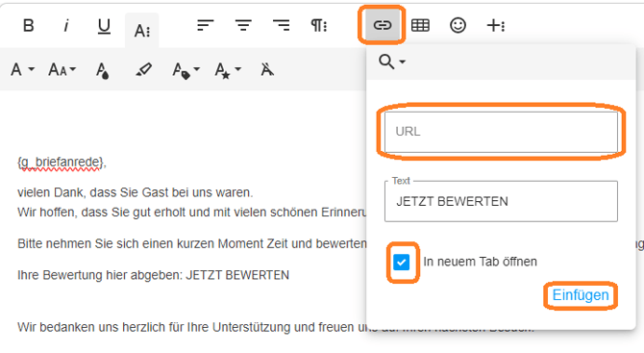Open the font size dropdown
Viewport: 644px width, 353px height.
(62, 69)
